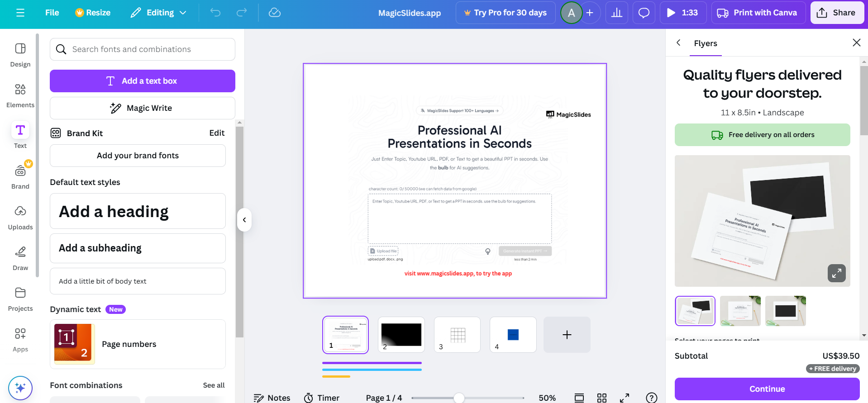See all font combinations
The width and height of the screenshot is (868, 403).
tap(214, 385)
